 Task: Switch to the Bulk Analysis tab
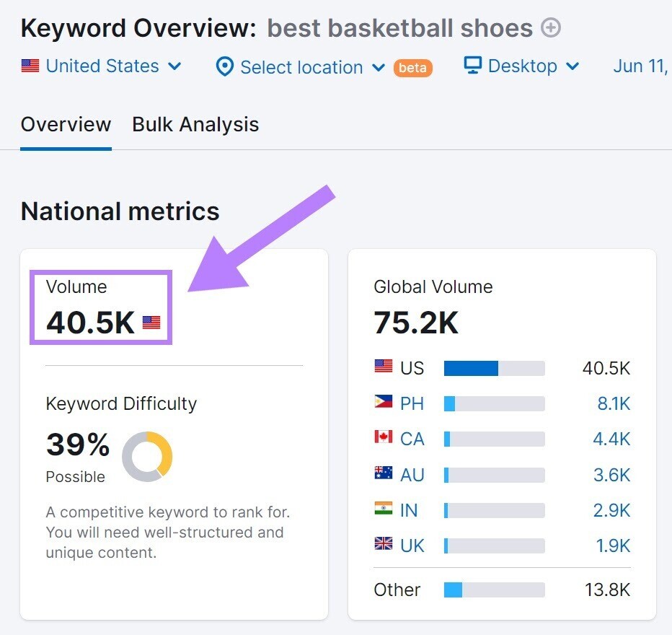pos(195,124)
